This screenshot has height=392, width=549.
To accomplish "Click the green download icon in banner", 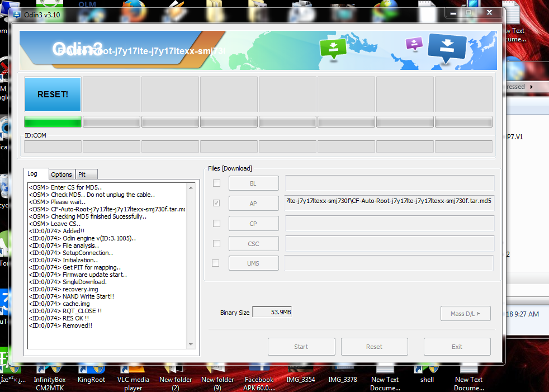I will click(333, 49).
